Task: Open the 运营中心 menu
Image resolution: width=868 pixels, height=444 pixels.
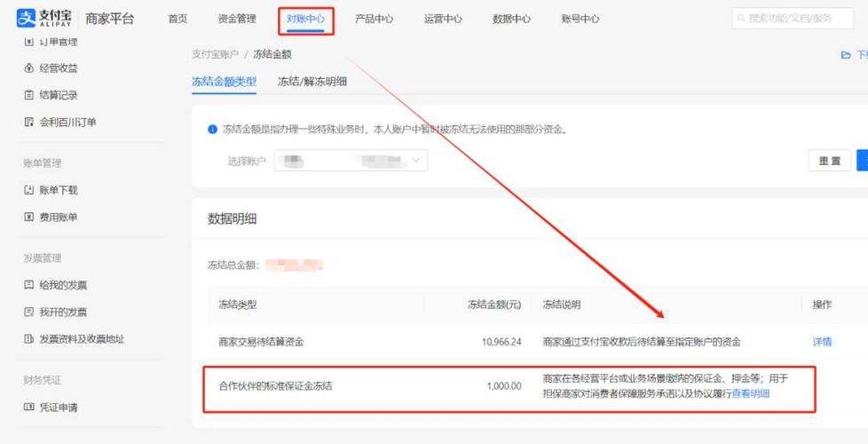Action: (x=443, y=19)
